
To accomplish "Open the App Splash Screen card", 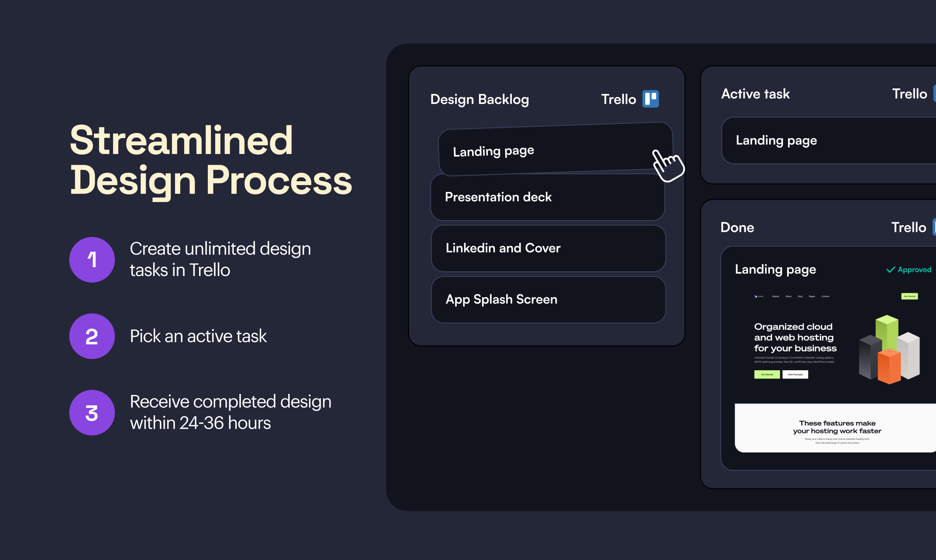I will (548, 300).
